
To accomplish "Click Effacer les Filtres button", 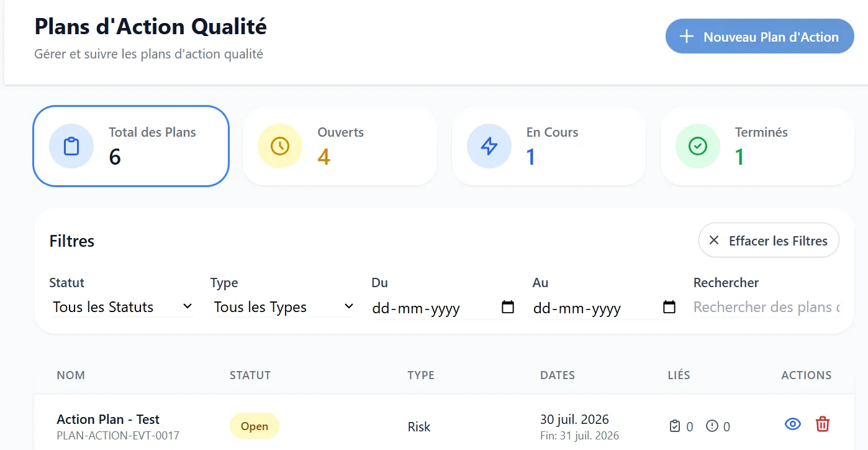I will [769, 241].
